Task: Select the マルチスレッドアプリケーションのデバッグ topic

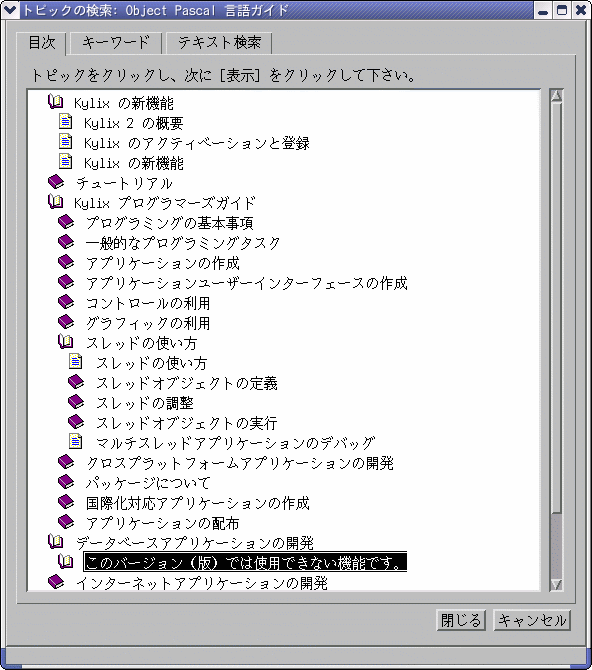Action: [x=235, y=444]
